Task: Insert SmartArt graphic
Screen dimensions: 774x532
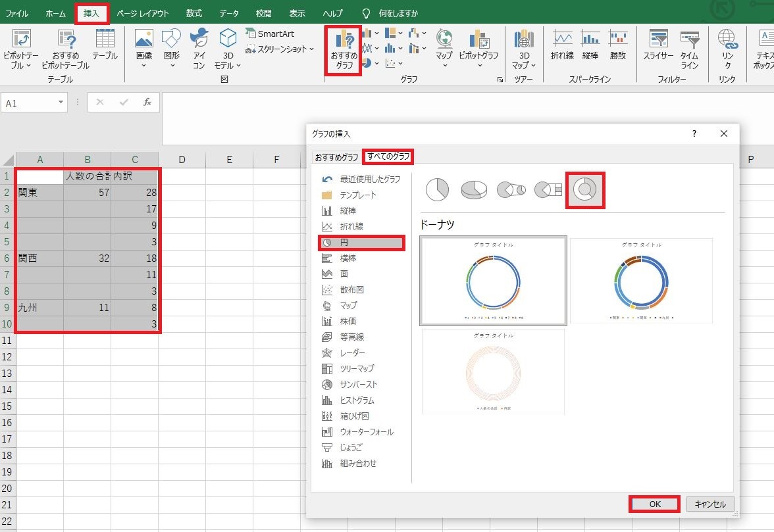Action: point(270,34)
